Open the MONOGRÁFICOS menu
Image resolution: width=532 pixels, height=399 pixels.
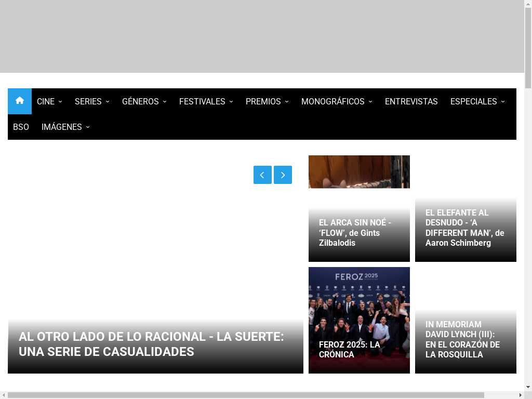coord(337,101)
